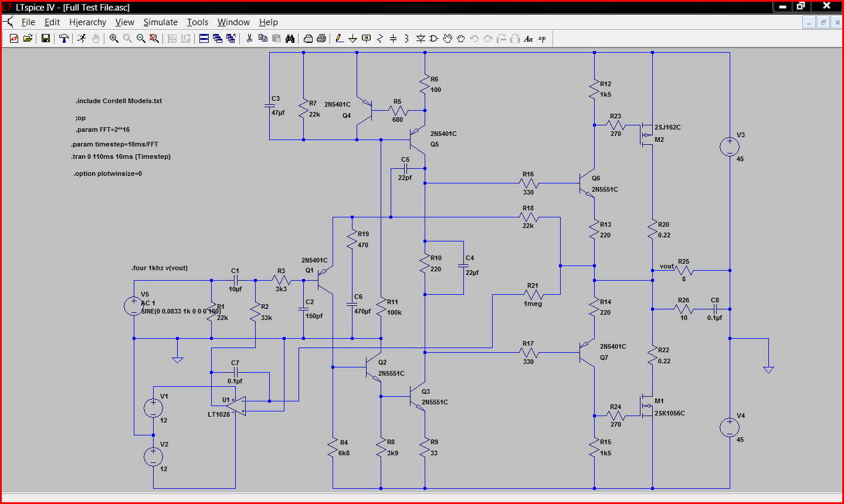The image size is (844, 504).
Task: Create a new schematic from toolbar
Action: [14, 39]
